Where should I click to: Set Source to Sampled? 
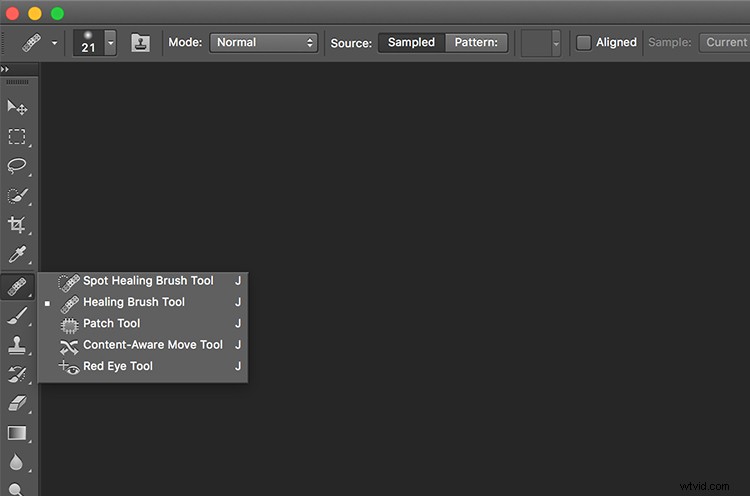[x=411, y=43]
